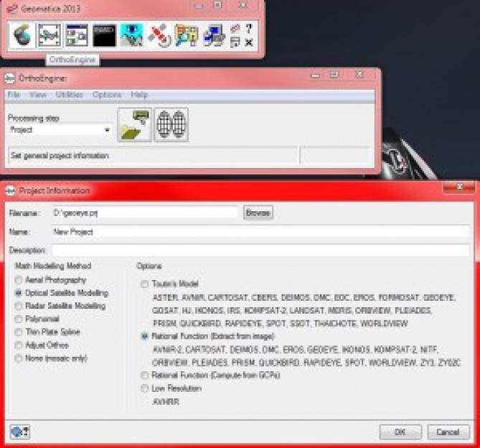Open the Utilities menu in OrthoEngine
This screenshot has width=480, height=448.
69,95
